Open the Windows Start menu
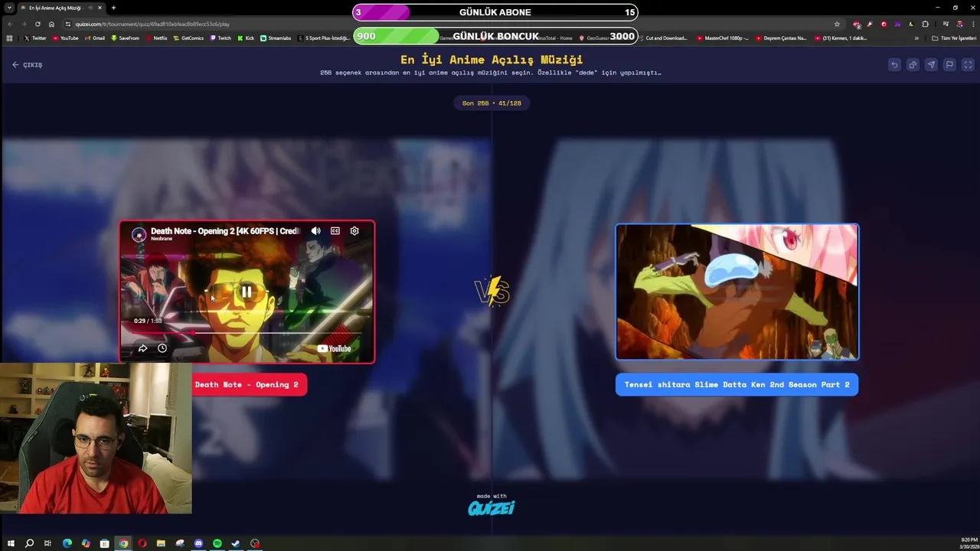 tap(11, 543)
